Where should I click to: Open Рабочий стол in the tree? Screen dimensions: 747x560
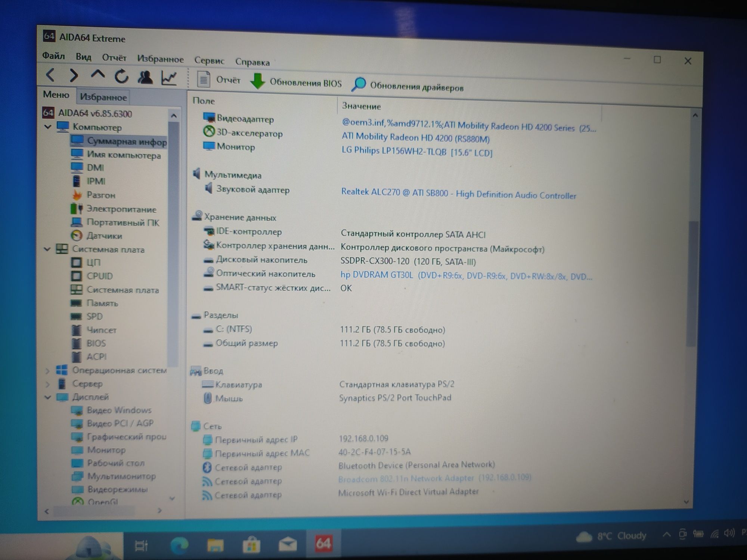click(x=108, y=463)
